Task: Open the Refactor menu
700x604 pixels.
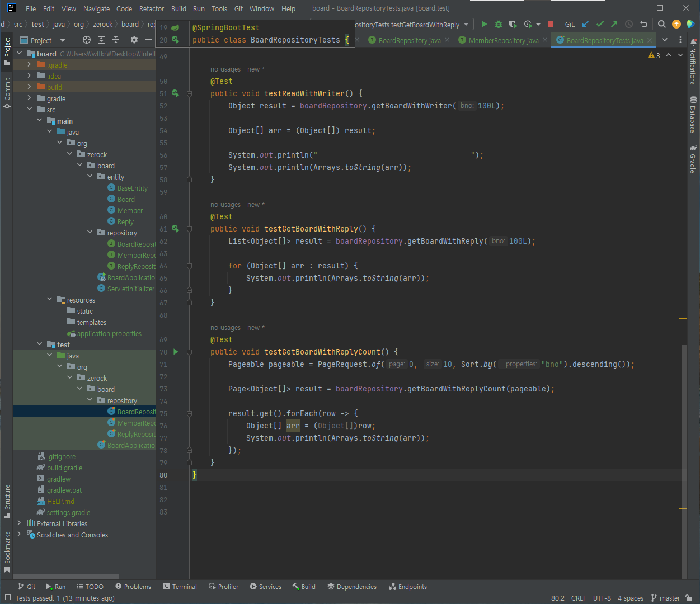Action: click(152, 8)
